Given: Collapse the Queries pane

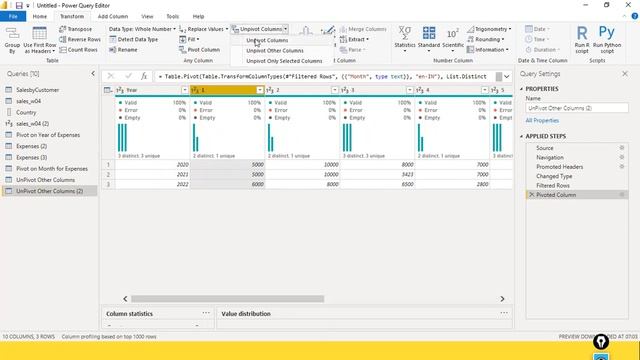Looking at the screenshot, I should [93, 73].
